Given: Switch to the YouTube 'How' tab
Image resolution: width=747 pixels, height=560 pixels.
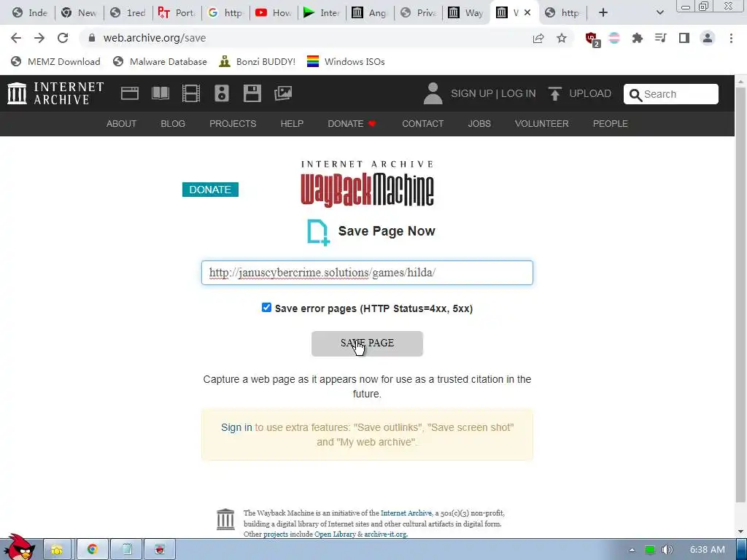Looking at the screenshot, I should [x=274, y=13].
